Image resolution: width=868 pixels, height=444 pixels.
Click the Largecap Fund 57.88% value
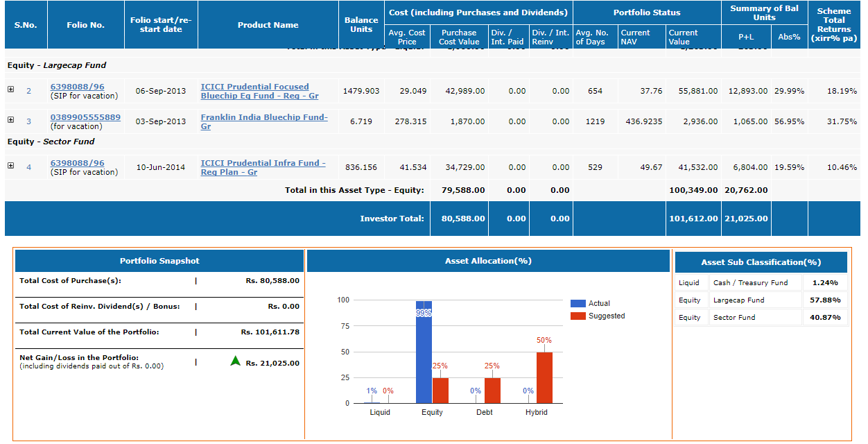[825, 300]
